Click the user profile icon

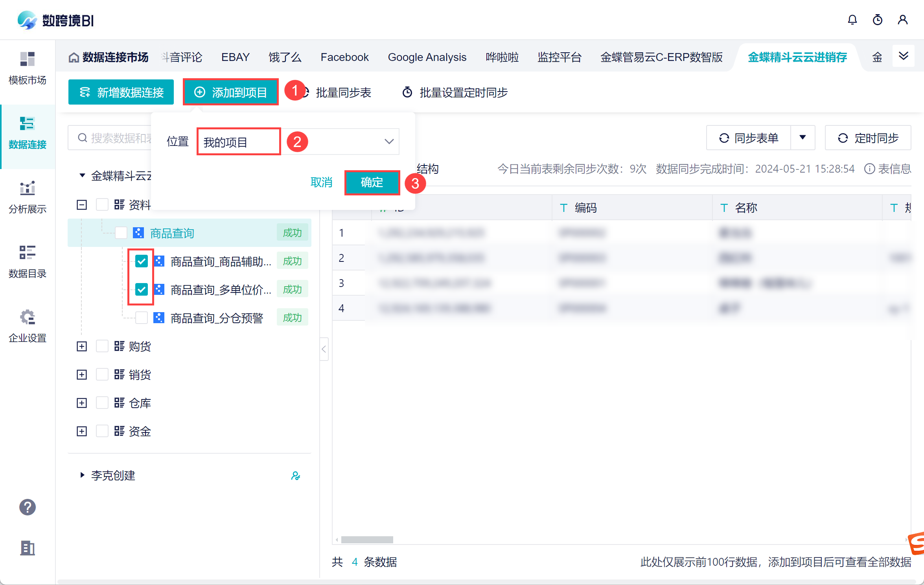coord(902,20)
